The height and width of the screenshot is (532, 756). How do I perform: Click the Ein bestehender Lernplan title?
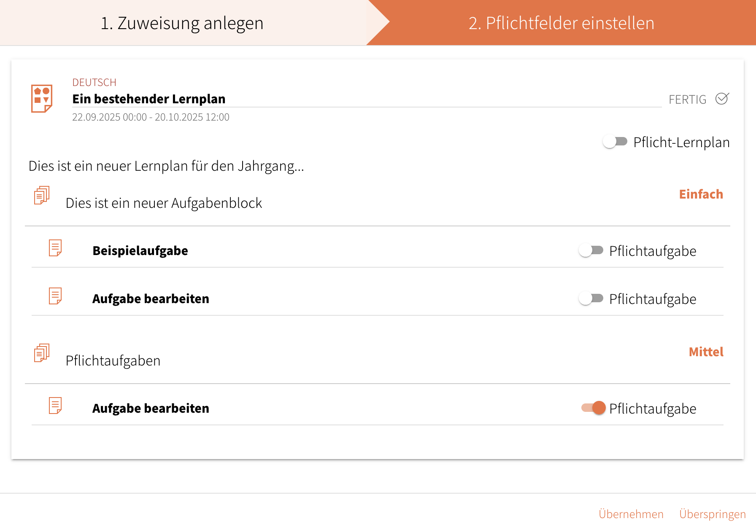149,99
